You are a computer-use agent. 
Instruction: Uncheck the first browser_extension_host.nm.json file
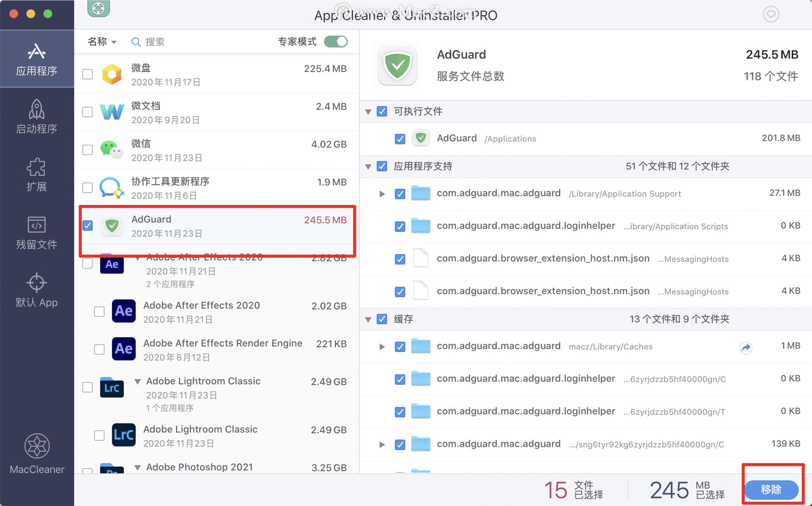(x=400, y=259)
